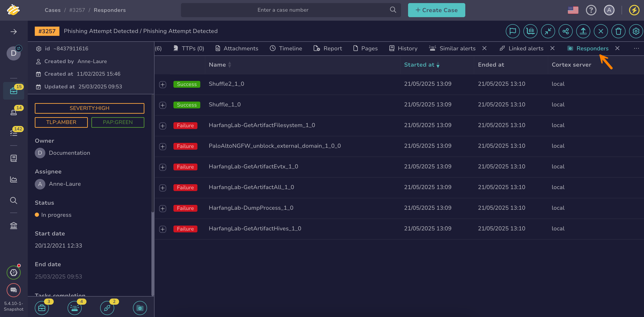This screenshot has height=317, width=644.
Task: Click the case details panel scrollbar
Action: 153,195
